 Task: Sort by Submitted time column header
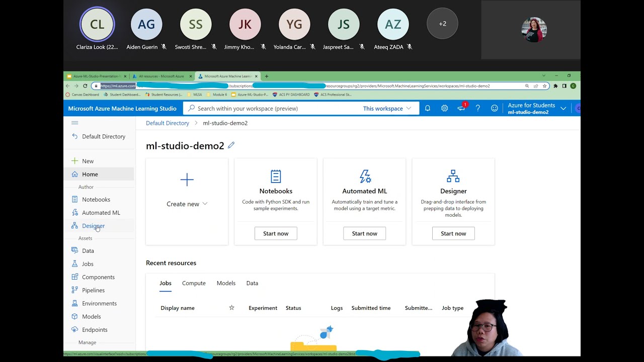click(371, 308)
